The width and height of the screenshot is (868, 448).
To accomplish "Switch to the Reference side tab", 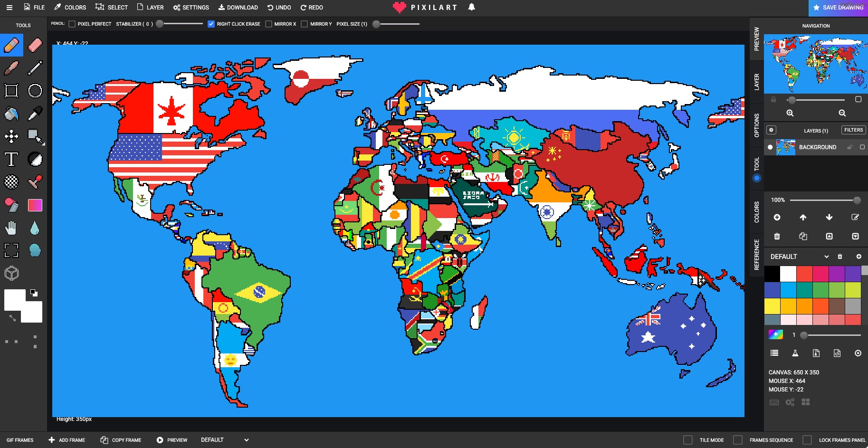I will pos(756,255).
